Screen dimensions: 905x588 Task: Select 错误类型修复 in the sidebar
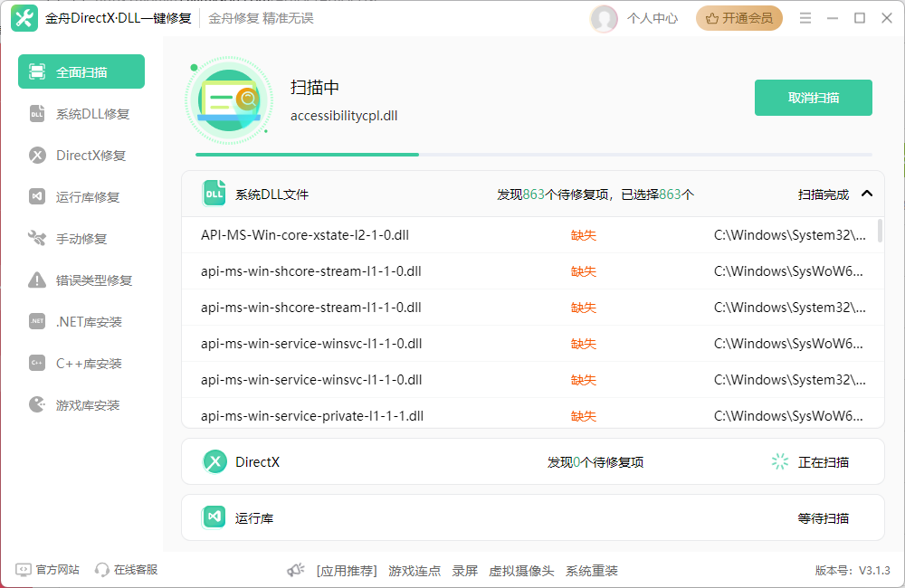tap(81, 280)
